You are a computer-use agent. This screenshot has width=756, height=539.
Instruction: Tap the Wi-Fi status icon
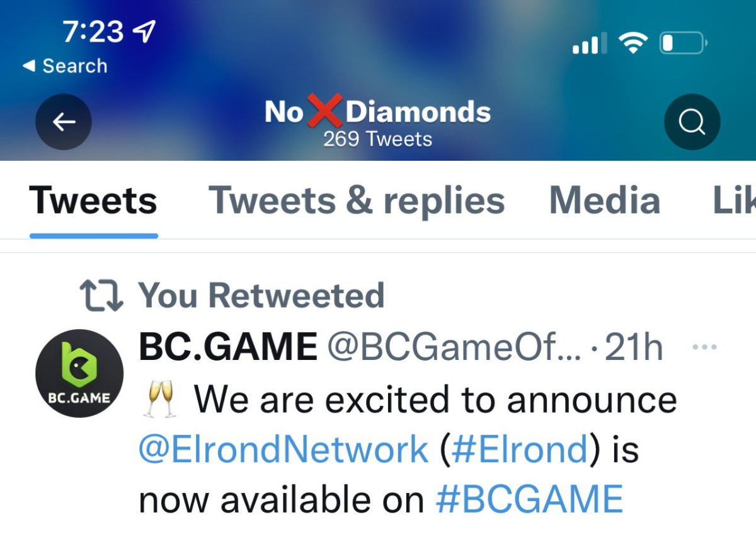pos(633,43)
